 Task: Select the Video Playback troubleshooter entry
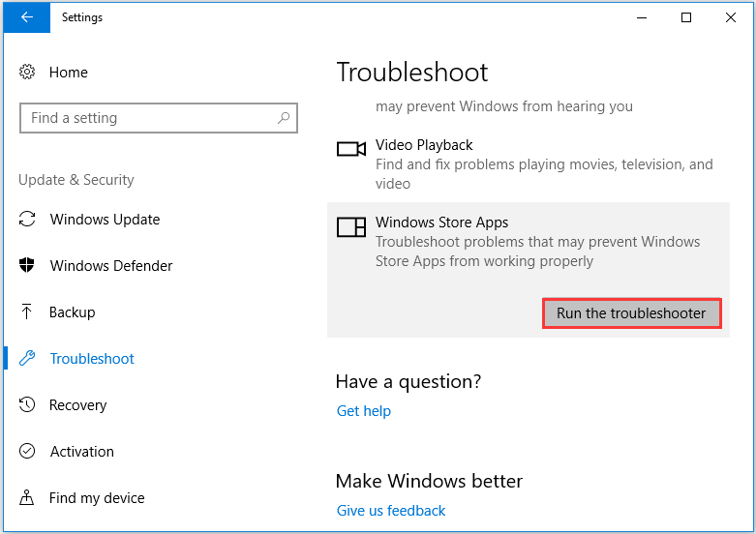tap(529, 163)
